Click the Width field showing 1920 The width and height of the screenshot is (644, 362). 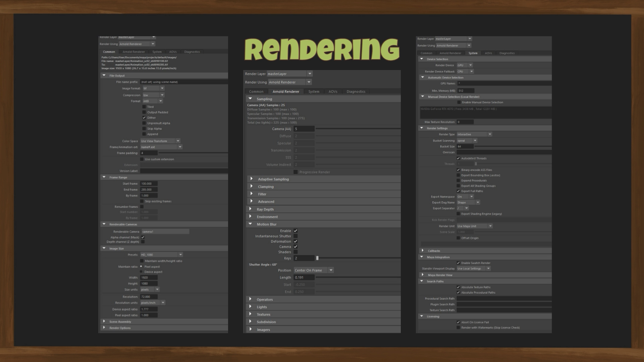149,278
